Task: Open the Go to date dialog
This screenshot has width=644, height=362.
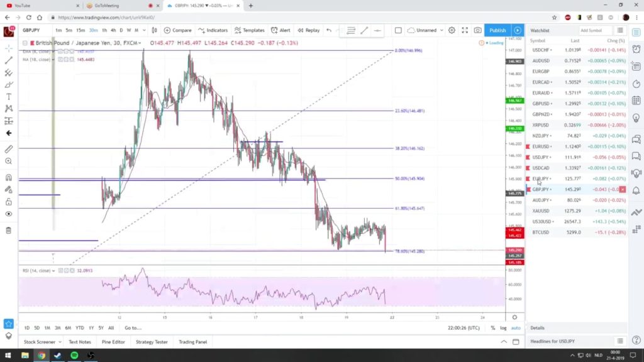Action: (x=133, y=328)
